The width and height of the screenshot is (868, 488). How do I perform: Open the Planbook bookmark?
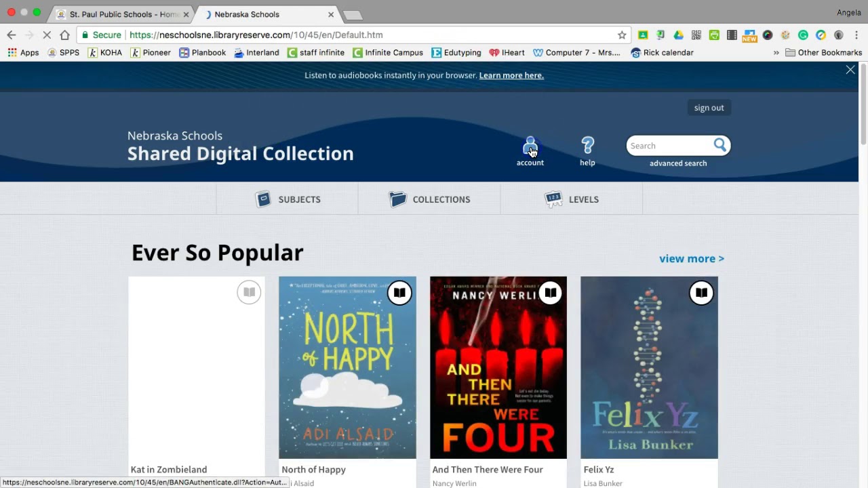[x=202, y=52]
